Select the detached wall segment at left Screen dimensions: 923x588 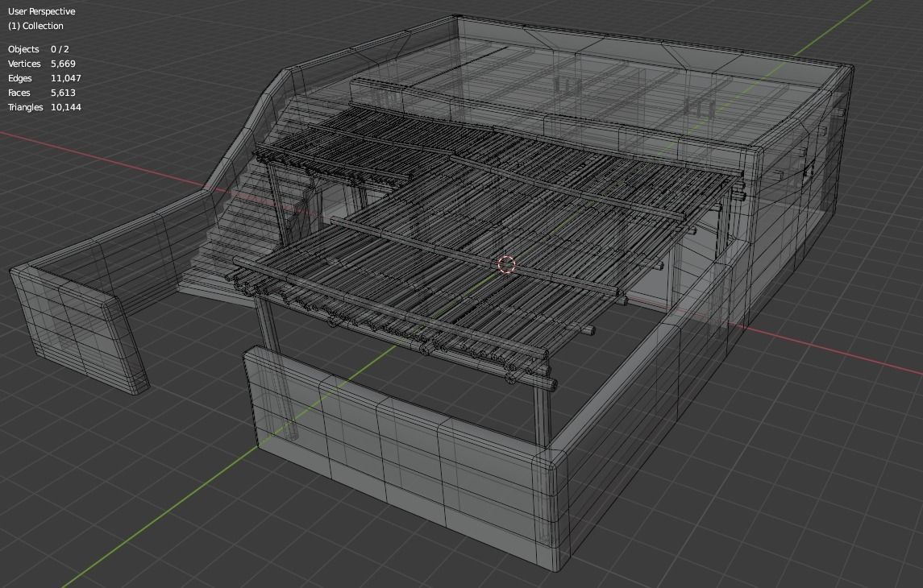80,329
